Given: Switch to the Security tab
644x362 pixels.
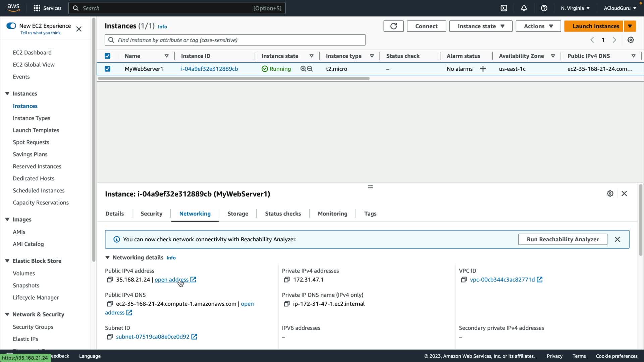Looking at the screenshot, I should pos(151,214).
